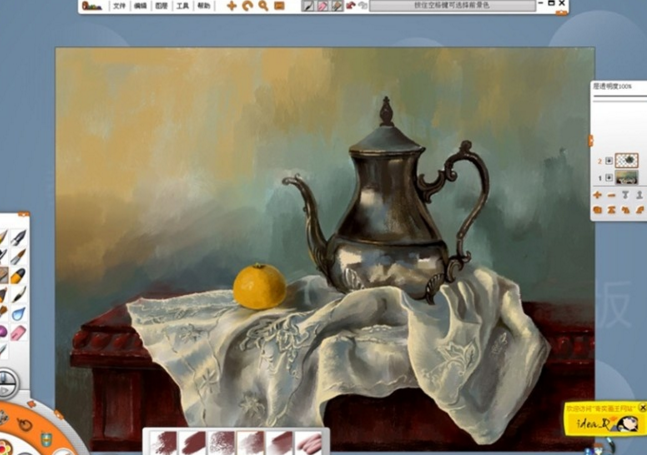The width and height of the screenshot is (647, 455).
Task: Choose the third speckled stroke preset
Action: (222, 443)
